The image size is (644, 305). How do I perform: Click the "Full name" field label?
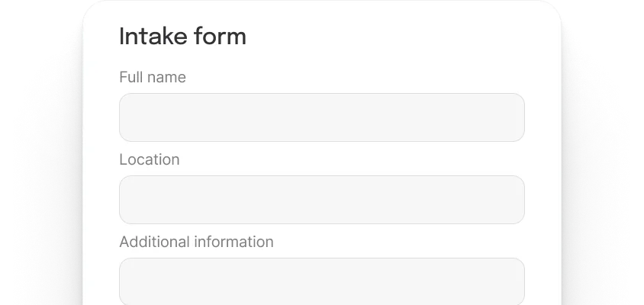[x=153, y=77]
